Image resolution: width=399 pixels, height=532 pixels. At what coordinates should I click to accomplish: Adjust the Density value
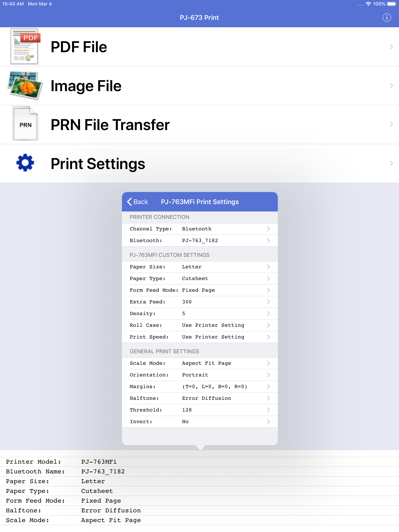pyautogui.click(x=200, y=313)
